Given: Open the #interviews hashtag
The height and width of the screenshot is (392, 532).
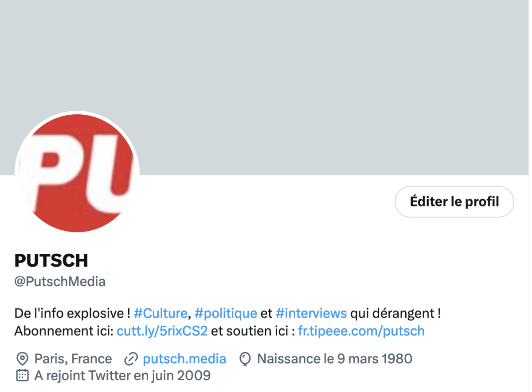Looking at the screenshot, I should click(x=311, y=314).
